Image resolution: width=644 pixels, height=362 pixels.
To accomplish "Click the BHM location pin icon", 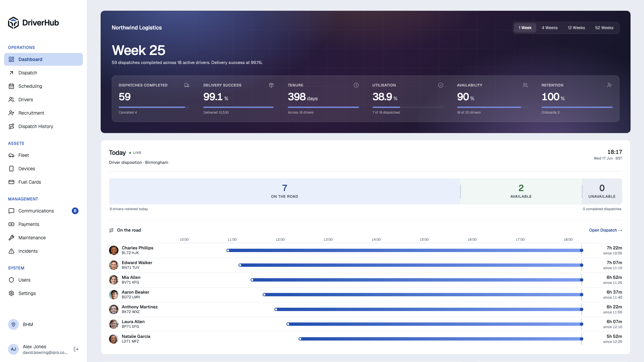I will (13, 324).
